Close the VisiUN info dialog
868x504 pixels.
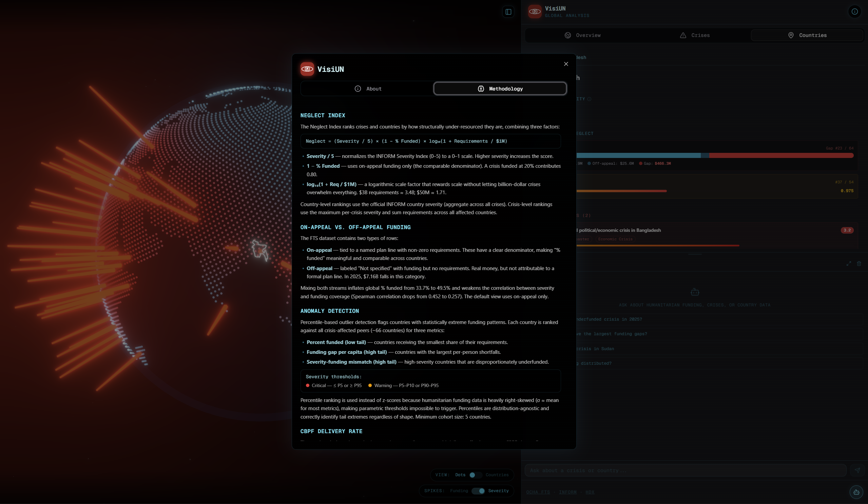(x=566, y=64)
